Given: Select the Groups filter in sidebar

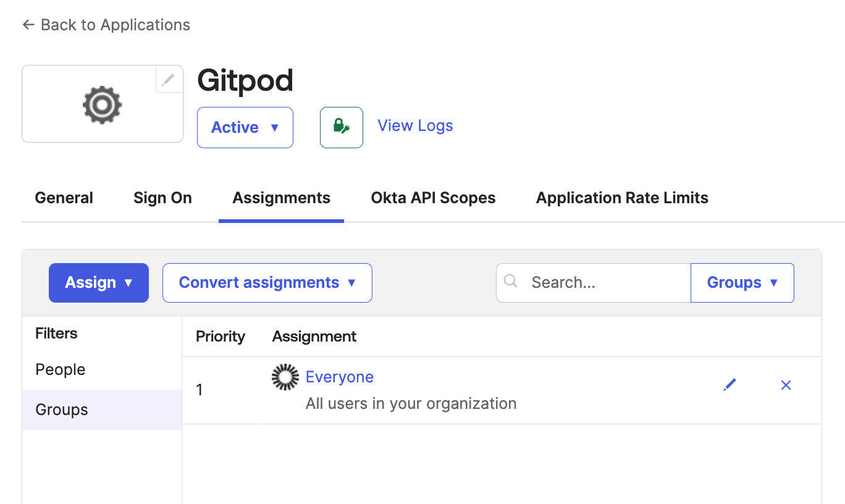Looking at the screenshot, I should click(102, 409).
